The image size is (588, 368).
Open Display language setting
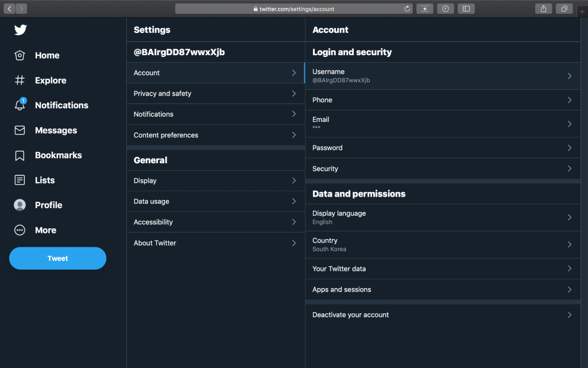click(443, 217)
